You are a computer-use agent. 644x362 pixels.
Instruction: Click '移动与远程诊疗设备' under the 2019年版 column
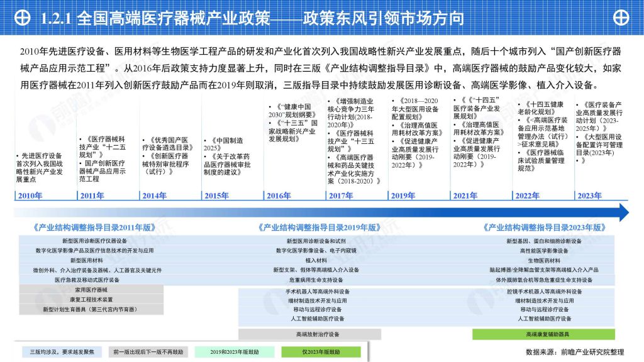click(x=318, y=309)
